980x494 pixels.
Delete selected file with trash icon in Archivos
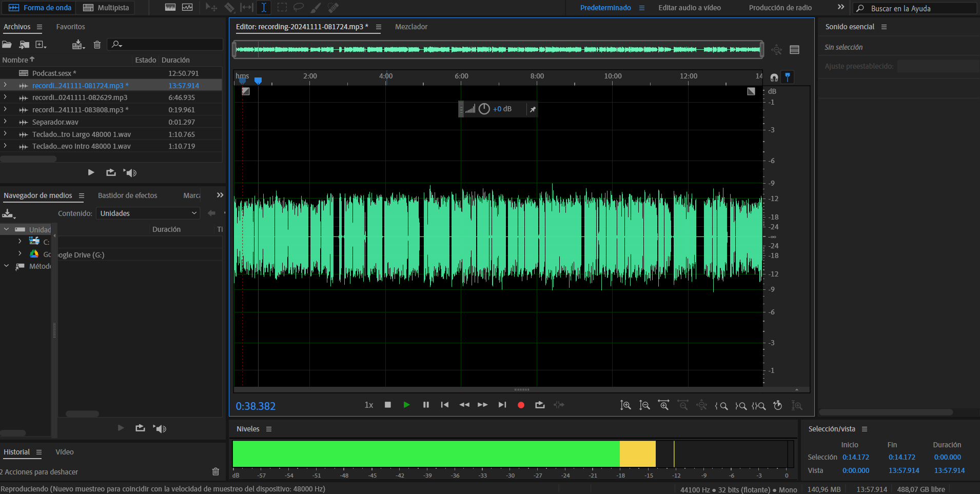click(x=97, y=45)
